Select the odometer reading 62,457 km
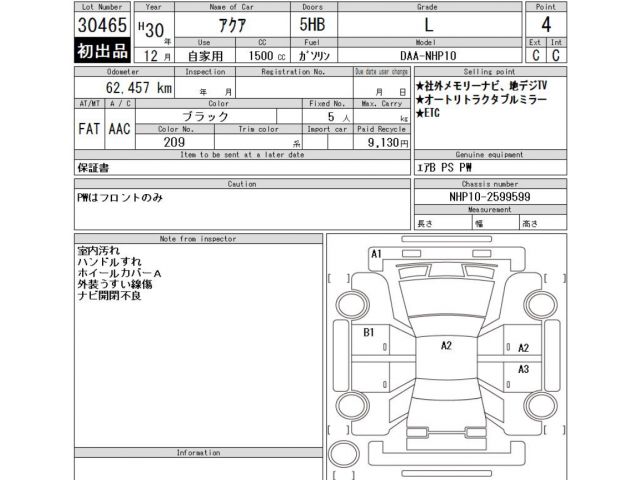Screen dimensions: 640x480 139,88
